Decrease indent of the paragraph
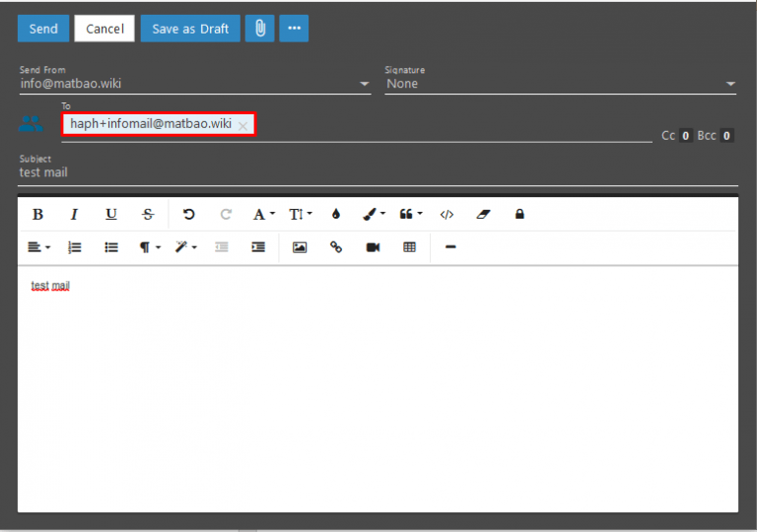Image resolution: width=757 pixels, height=532 pixels. 222,247
